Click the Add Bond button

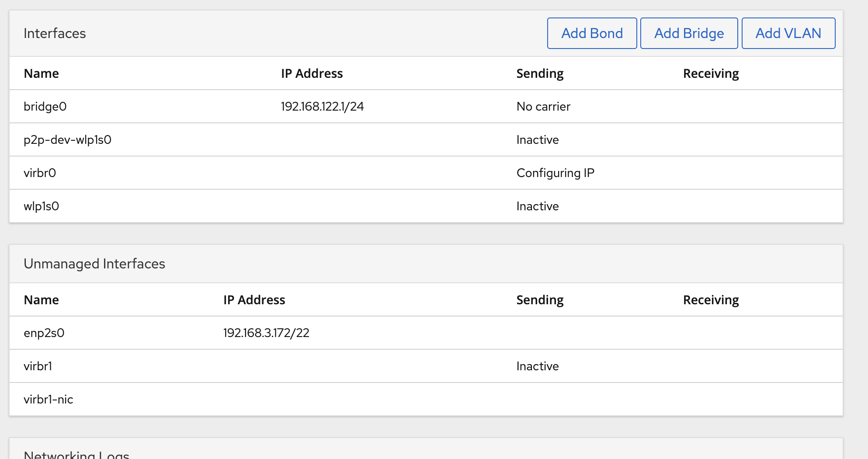point(592,33)
